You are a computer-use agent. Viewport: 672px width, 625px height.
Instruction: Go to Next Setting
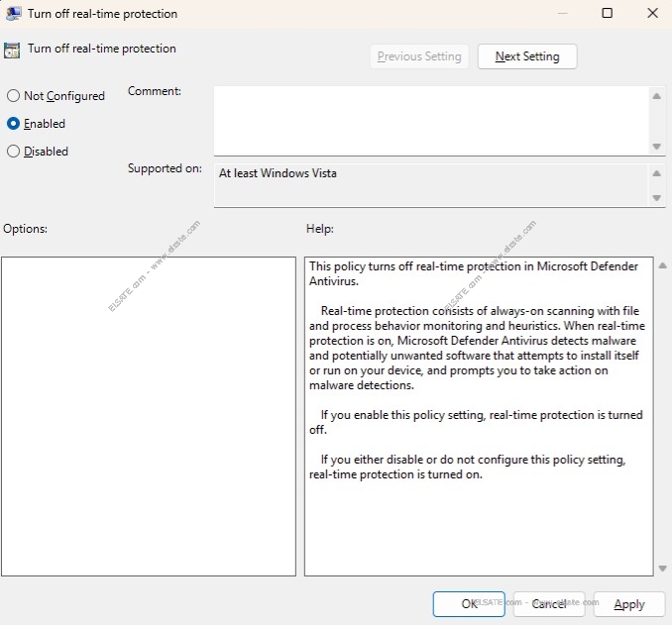coord(526,56)
